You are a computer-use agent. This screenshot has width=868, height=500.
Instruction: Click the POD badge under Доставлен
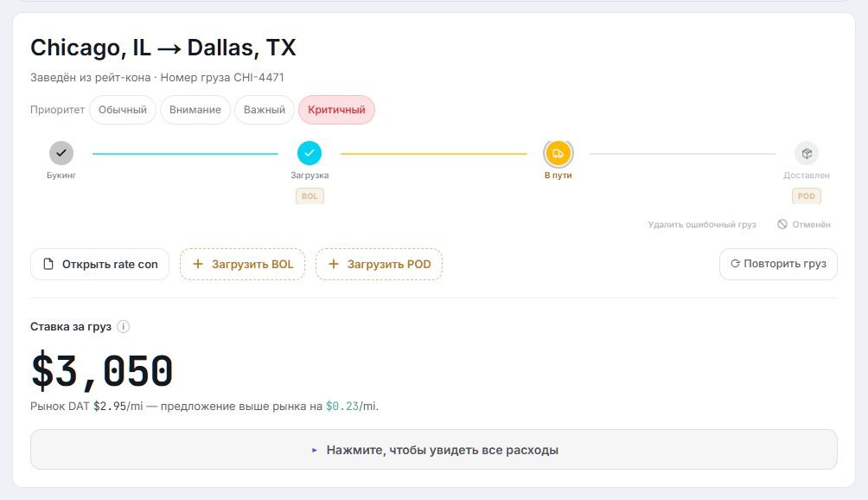click(x=807, y=196)
